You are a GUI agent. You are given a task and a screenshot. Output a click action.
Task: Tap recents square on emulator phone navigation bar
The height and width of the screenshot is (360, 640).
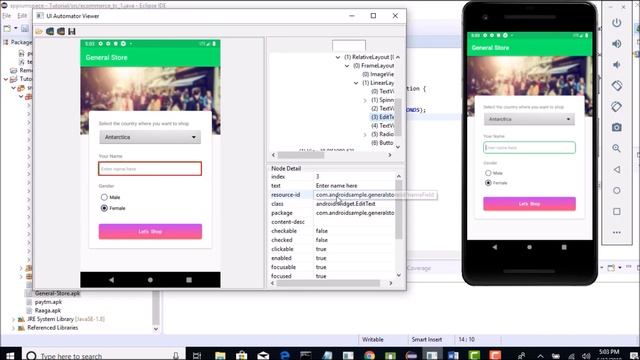[x=564, y=247]
